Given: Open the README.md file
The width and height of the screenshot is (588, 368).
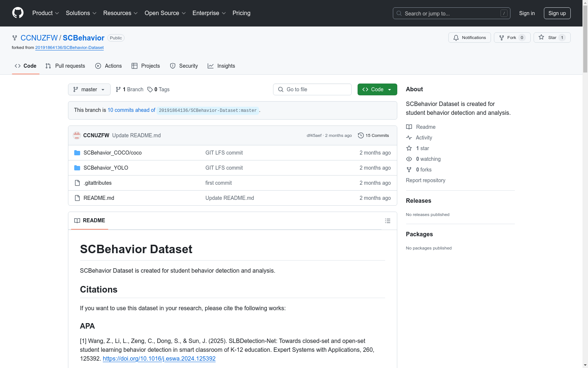Looking at the screenshot, I should (99, 198).
